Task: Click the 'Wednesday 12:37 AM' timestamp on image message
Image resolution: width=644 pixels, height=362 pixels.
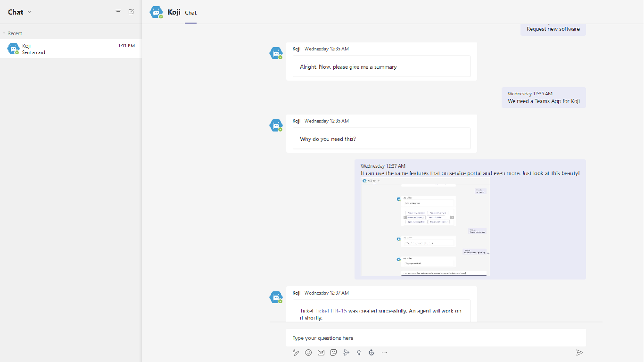Action: coord(383,166)
